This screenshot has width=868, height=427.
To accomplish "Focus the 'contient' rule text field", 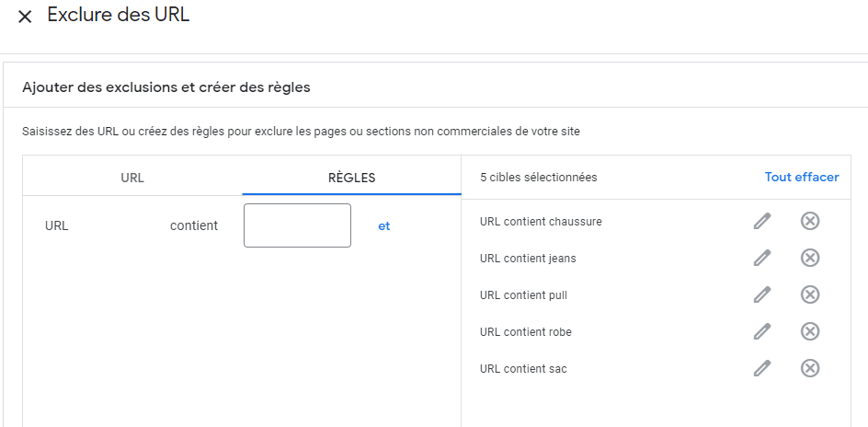I will point(297,225).
